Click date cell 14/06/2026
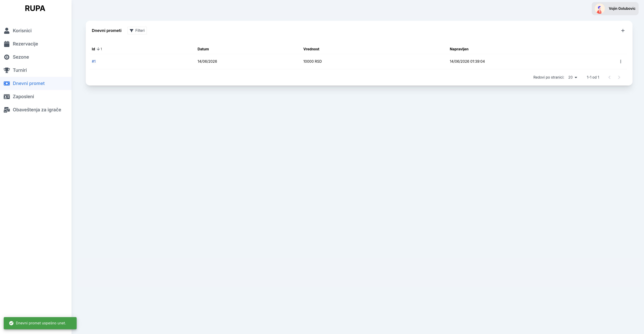644x334 pixels. click(x=207, y=61)
